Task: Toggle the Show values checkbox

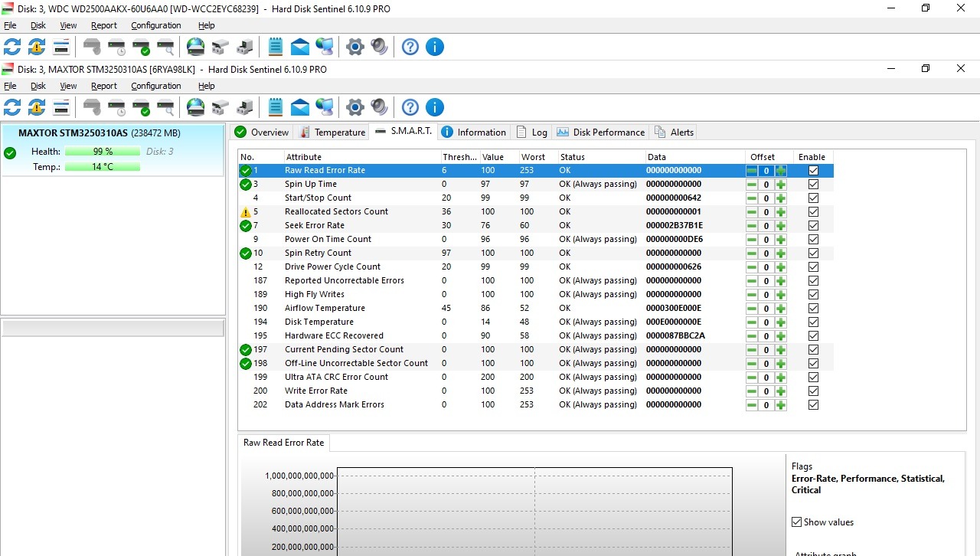Action: (x=797, y=522)
